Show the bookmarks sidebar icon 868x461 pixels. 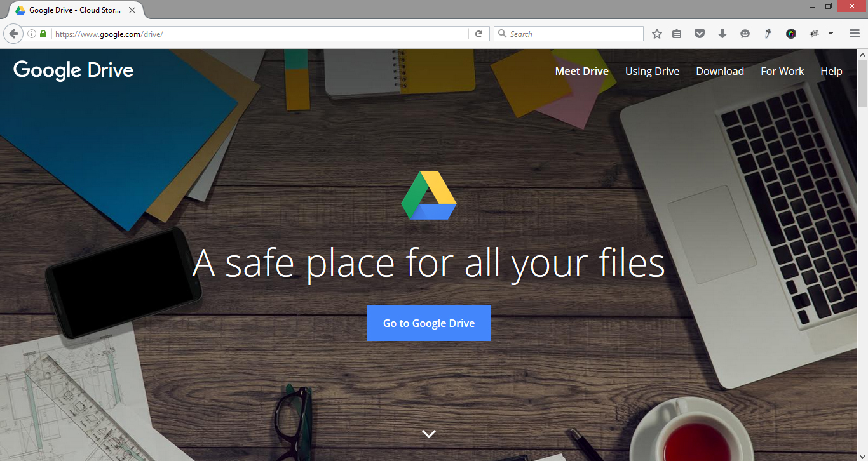pos(677,33)
